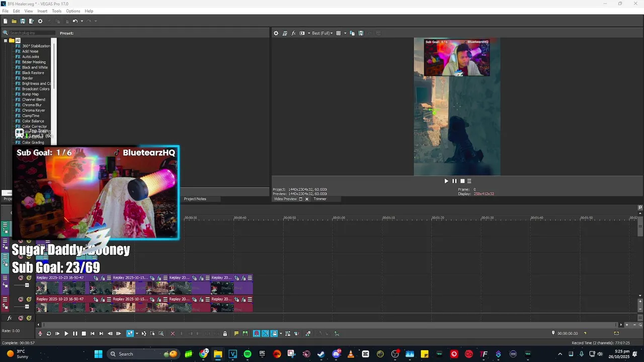Click Play From Start in timeline transport

(57, 333)
